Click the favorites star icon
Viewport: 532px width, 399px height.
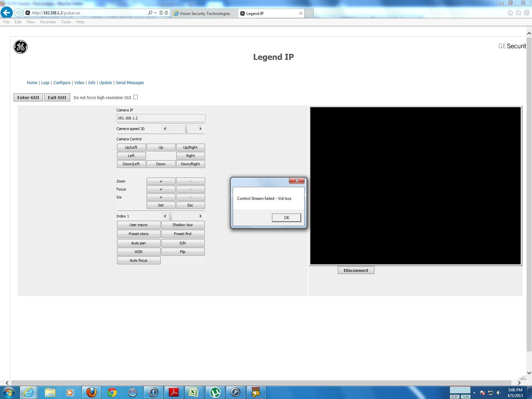pos(518,13)
